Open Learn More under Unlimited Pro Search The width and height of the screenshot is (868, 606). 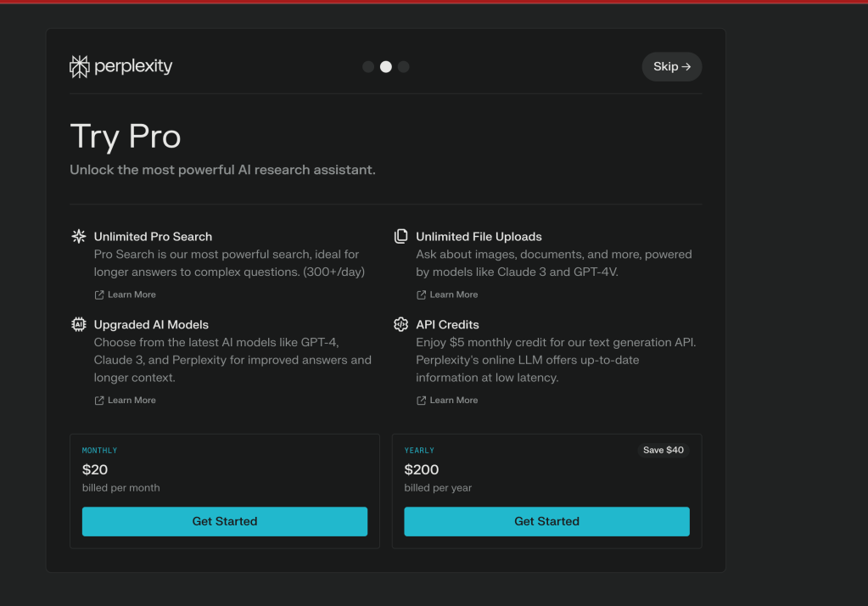(125, 295)
